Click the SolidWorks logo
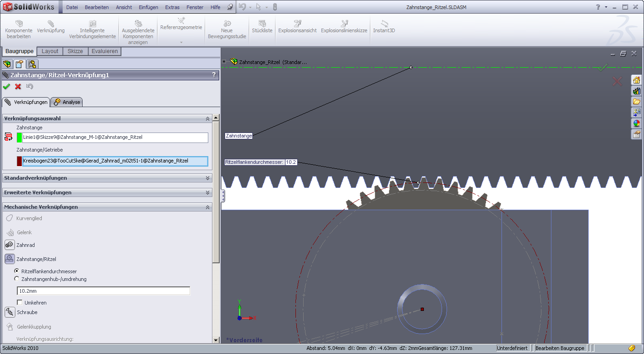The width and height of the screenshot is (644, 354). (29, 7)
